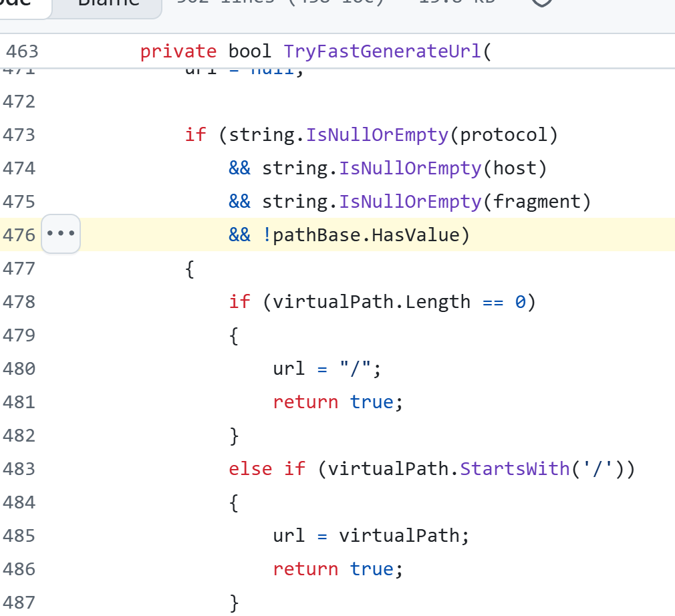Click line number 472
Screen dimensions: 675x616
click(x=19, y=102)
